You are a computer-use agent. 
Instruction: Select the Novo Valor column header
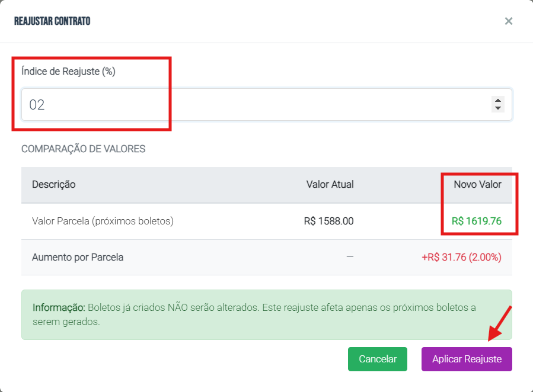(477, 184)
